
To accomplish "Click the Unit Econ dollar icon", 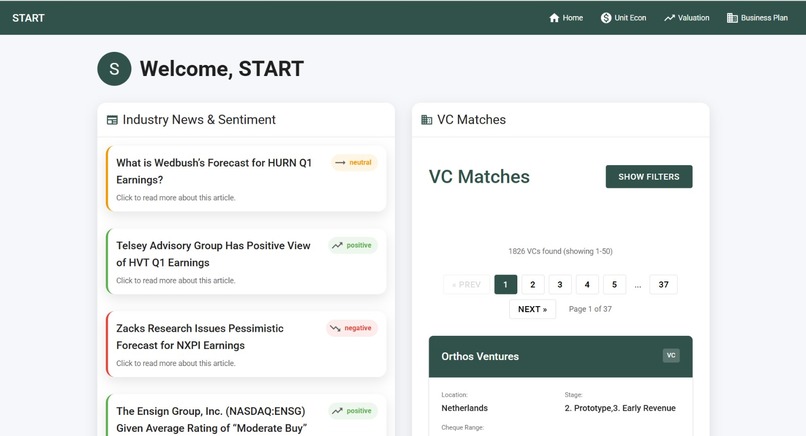I will [606, 18].
